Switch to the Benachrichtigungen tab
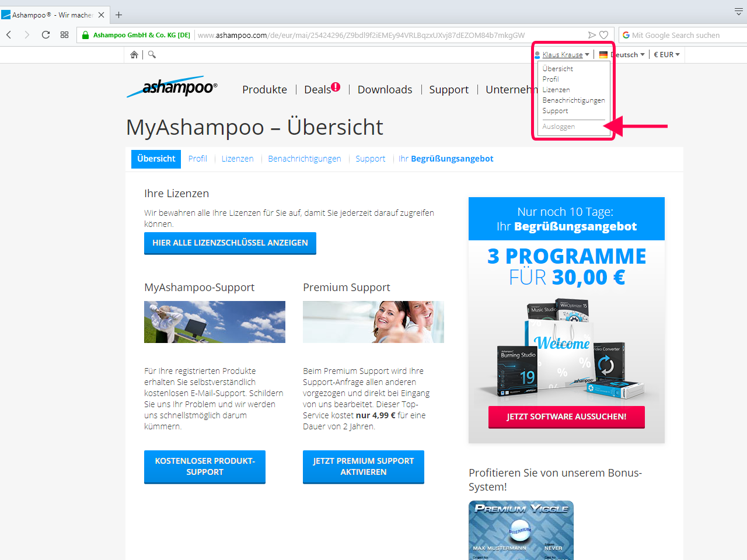747x560 pixels. point(305,159)
